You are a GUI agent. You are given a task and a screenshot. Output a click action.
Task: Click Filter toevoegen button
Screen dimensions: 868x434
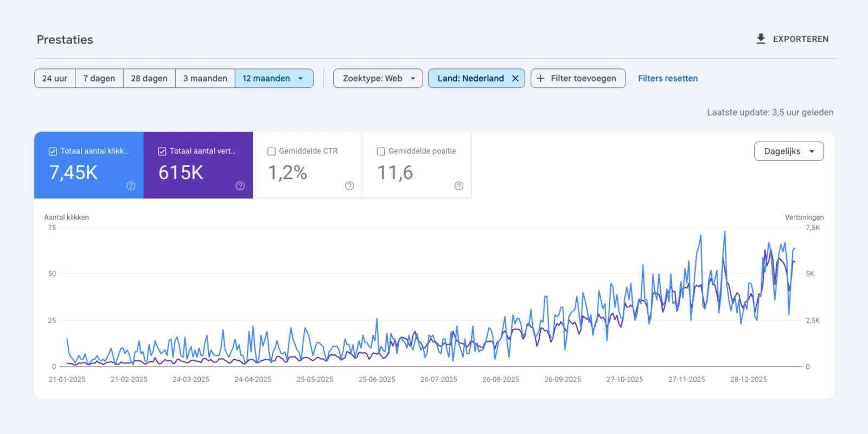(x=578, y=79)
